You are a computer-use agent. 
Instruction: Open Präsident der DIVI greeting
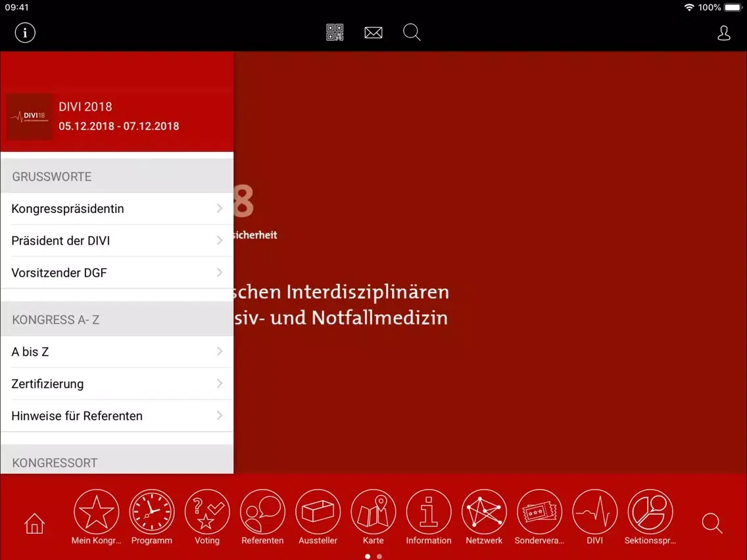click(x=117, y=241)
